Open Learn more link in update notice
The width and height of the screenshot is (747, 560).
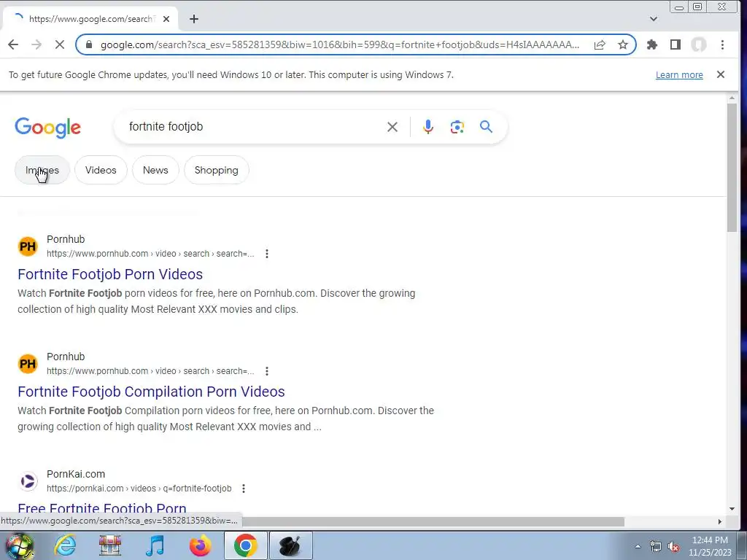(679, 75)
